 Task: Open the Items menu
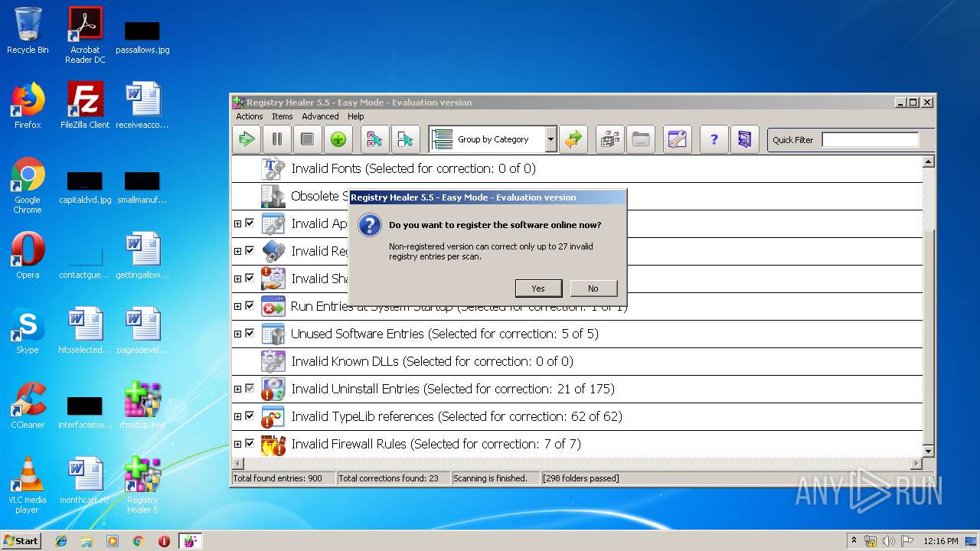point(283,116)
